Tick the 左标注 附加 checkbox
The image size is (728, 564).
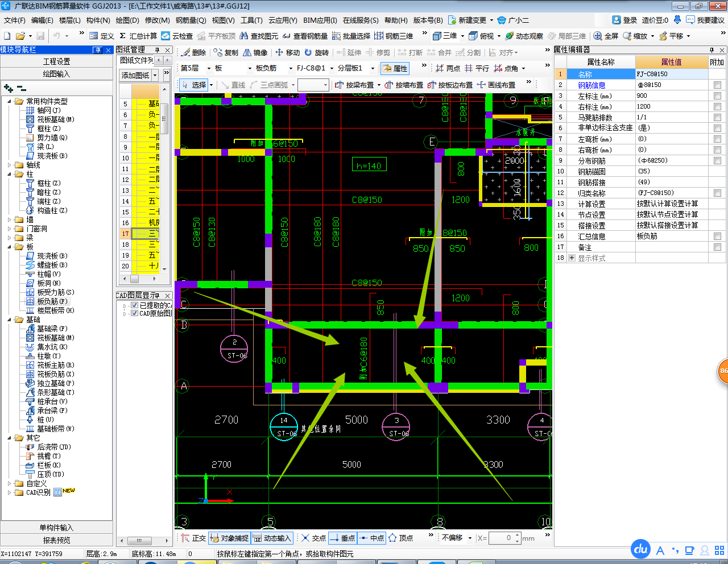[717, 96]
